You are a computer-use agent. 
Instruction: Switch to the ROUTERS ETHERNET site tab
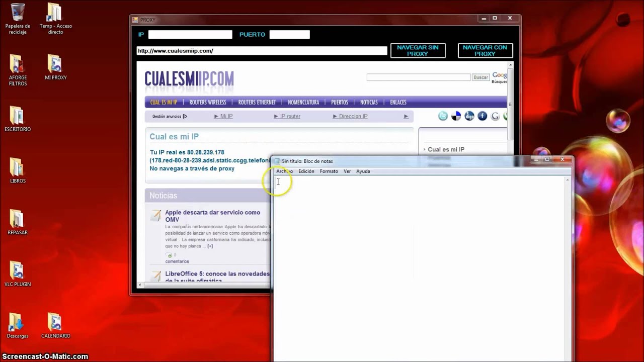pos(257,102)
